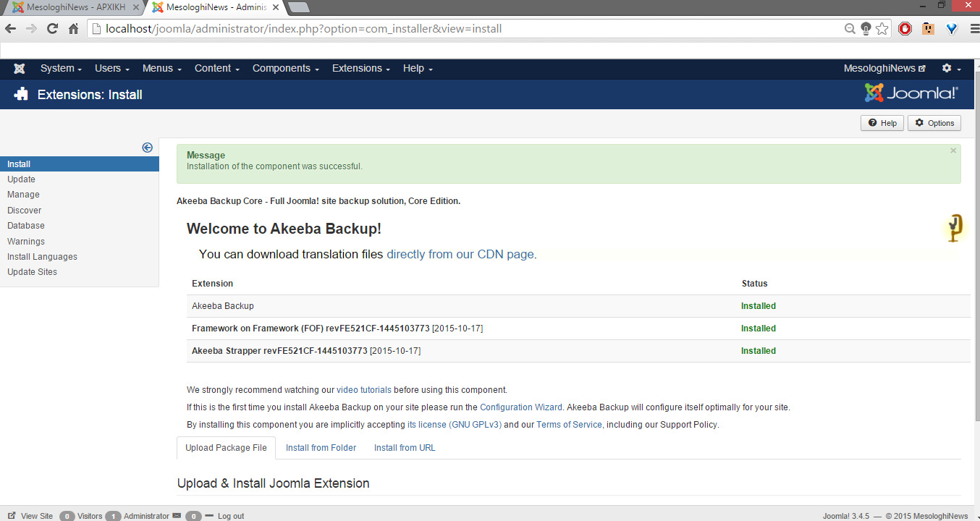Close the MesologhiNews - APXIKH tab
The height and width of the screenshot is (521, 980).
[x=135, y=7]
